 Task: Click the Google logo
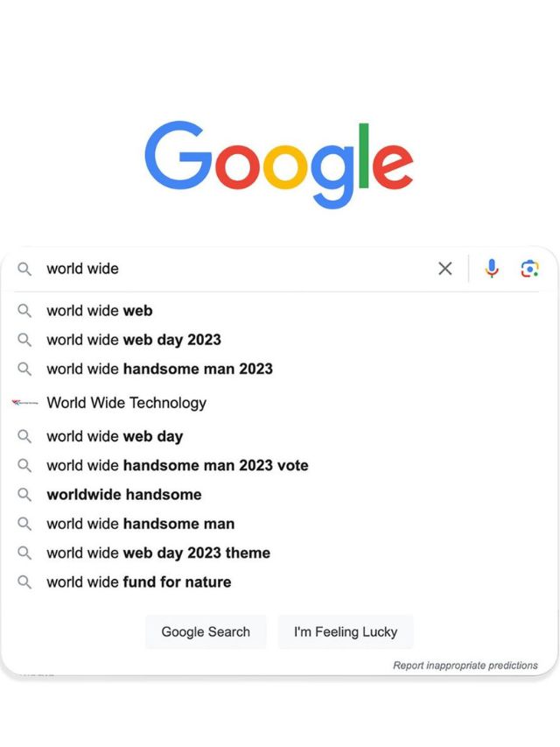coord(279,160)
